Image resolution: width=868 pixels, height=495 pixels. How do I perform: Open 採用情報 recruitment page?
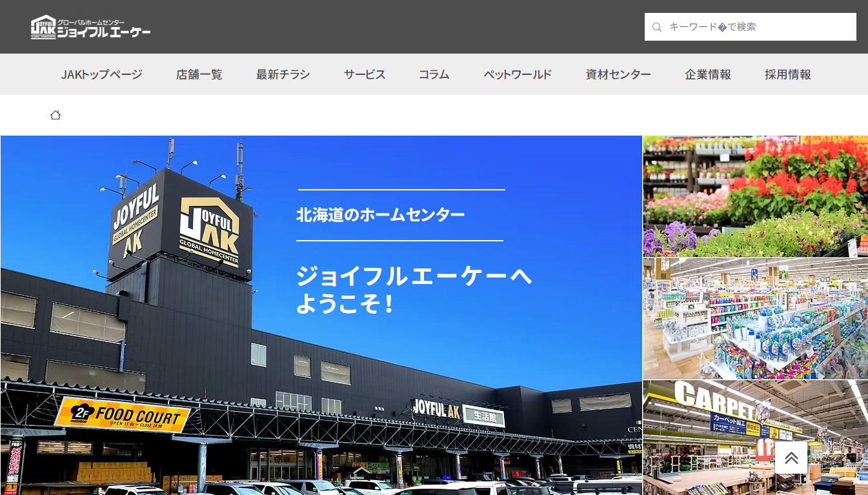pos(787,74)
